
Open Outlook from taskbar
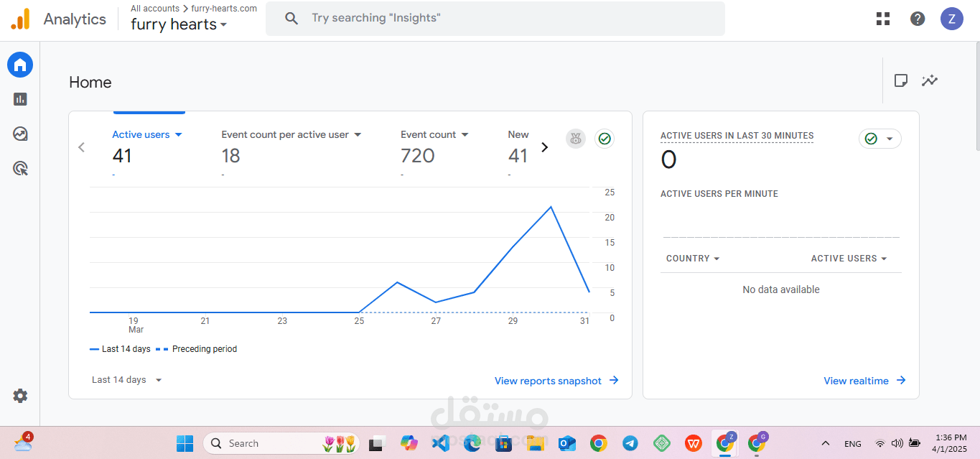pos(566,444)
